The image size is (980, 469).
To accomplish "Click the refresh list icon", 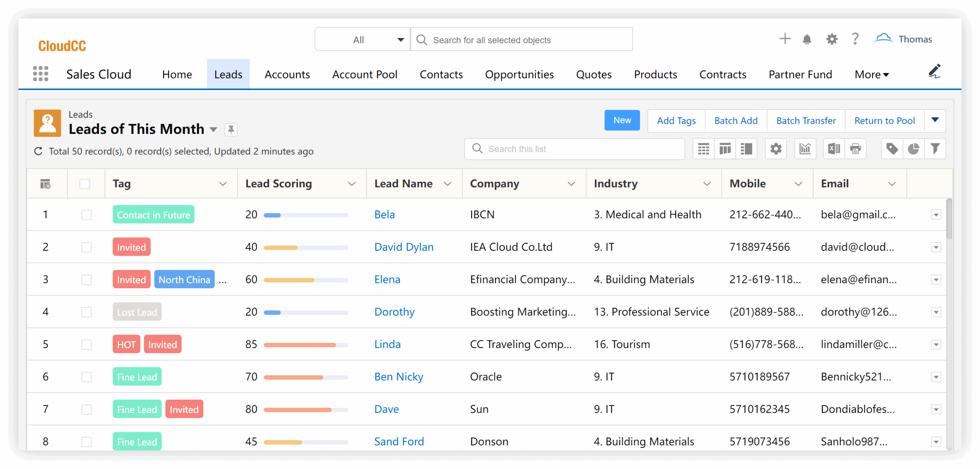I will point(38,151).
